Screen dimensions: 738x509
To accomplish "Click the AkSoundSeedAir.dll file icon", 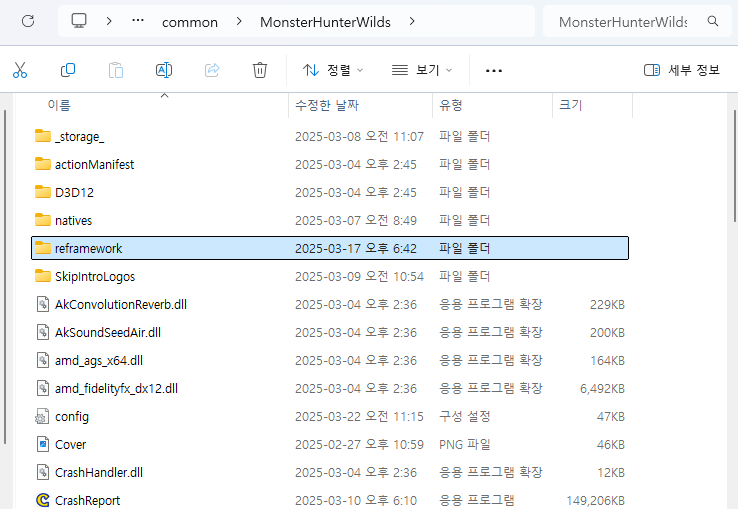I will coord(43,332).
